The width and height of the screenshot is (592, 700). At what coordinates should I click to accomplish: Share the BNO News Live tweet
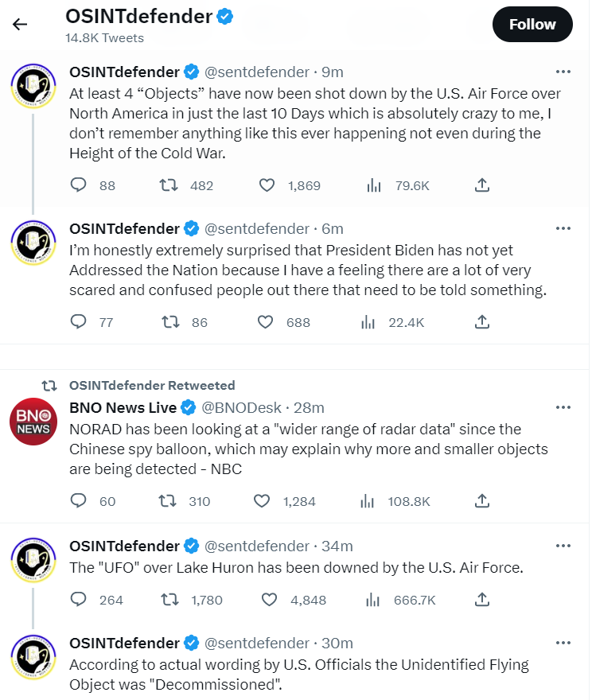481,501
